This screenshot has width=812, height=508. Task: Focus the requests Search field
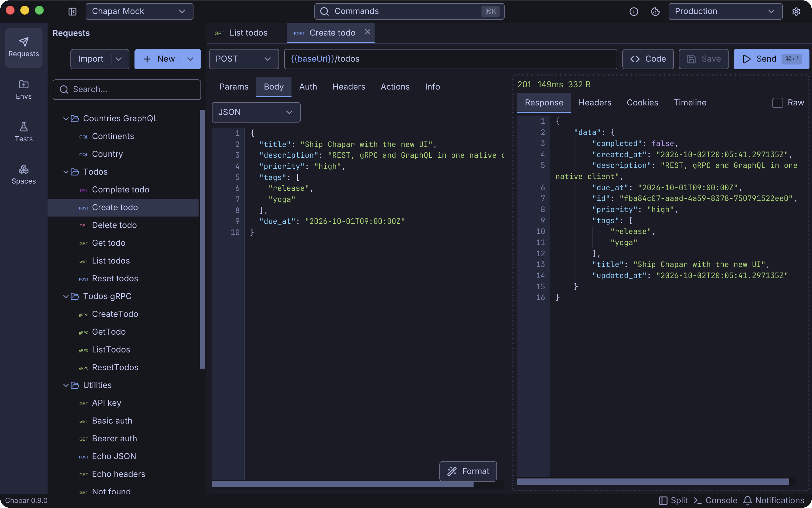(x=127, y=89)
